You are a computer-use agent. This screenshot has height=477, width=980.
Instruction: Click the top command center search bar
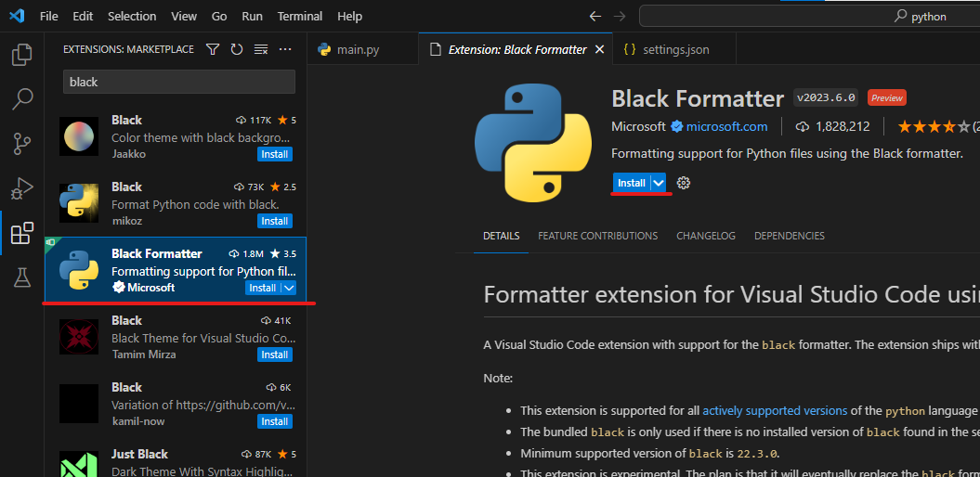pos(810,16)
